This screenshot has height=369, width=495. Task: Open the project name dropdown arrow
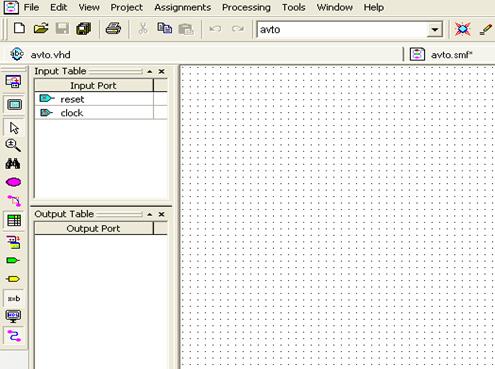coord(435,30)
